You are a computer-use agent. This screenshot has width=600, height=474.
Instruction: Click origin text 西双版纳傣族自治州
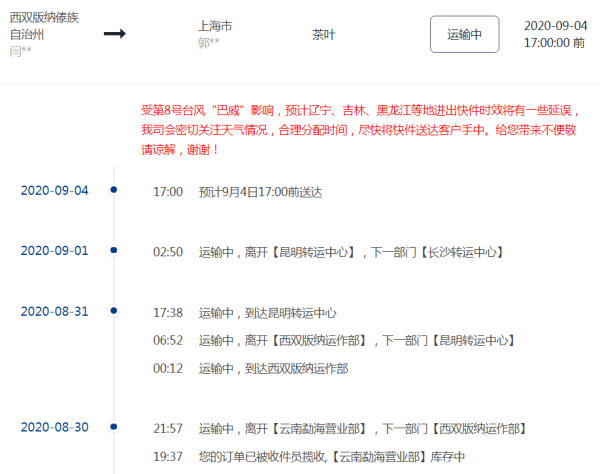[x=44, y=26]
